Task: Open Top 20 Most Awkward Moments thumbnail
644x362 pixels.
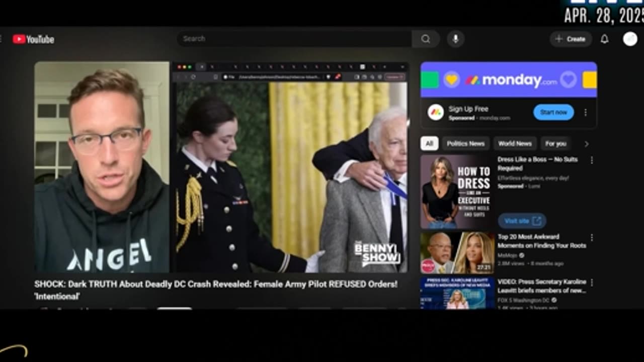Action: tap(457, 252)
